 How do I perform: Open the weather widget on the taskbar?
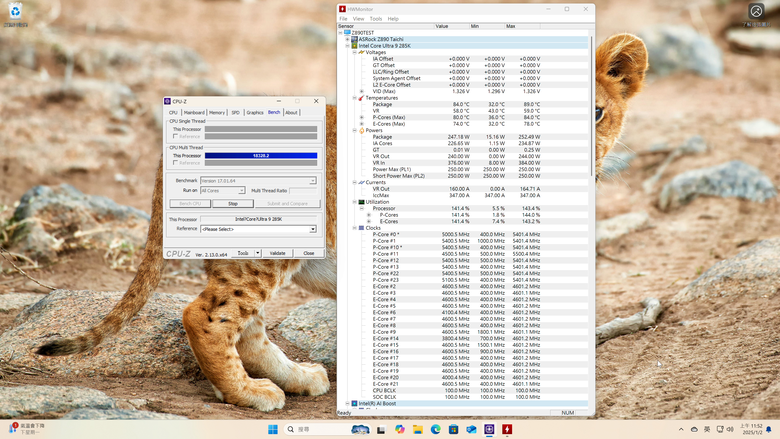point(26,429)
